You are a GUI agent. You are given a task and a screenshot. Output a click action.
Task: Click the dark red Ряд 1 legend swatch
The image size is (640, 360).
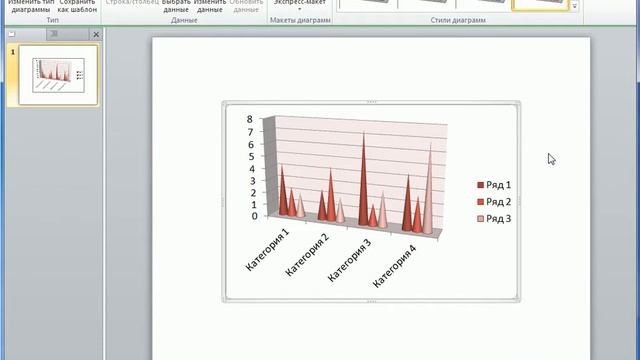(480, 185)
